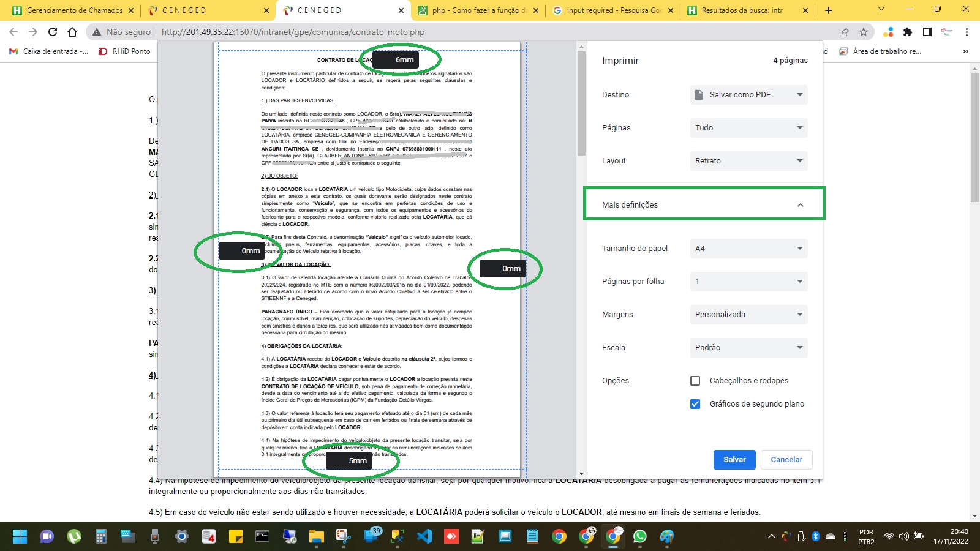Uncheck Gráficos de segundo plano
The height and width of the screenshot is (551, 980).
pos(695,404)
